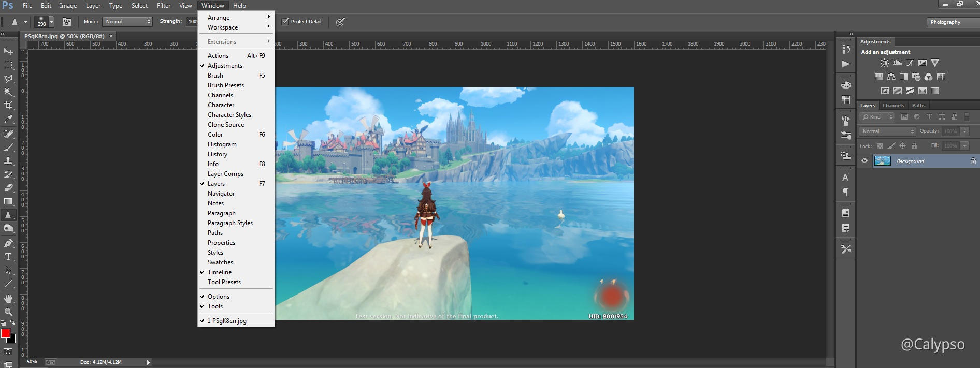Image resolution: width=980 pixels, height=368 pixels.
Task: Click the Toggle Brush panel button
Action: [67, 22]
